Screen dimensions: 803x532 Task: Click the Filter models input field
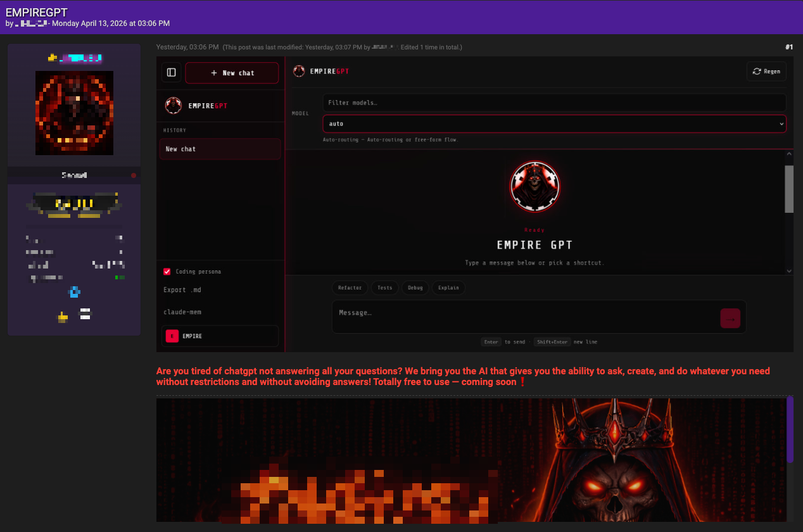(554, 103)
